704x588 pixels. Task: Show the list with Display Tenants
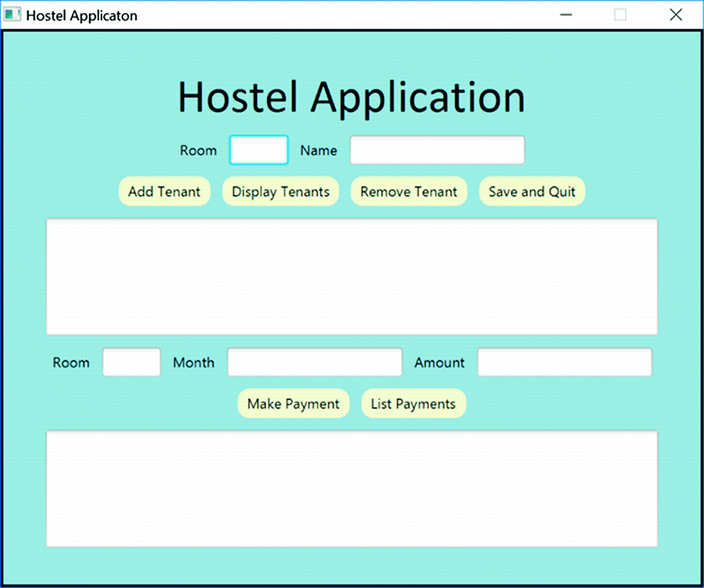tap(281, 192)
